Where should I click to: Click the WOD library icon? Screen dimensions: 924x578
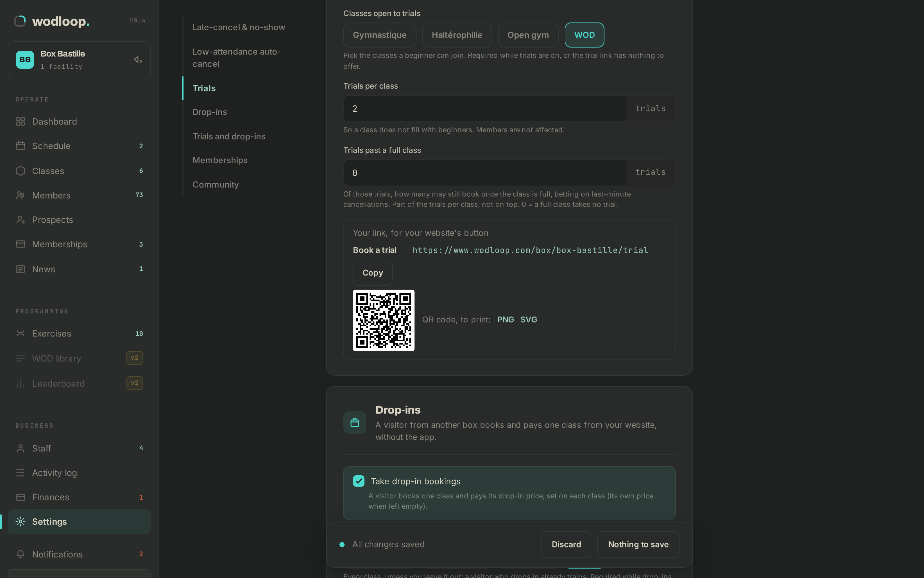[x=21, y=359]
